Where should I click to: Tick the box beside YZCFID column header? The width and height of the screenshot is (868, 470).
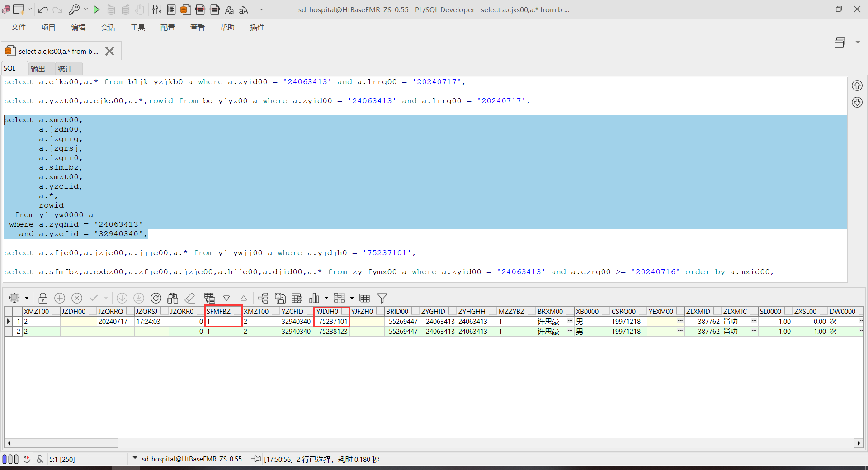point(310,311)
